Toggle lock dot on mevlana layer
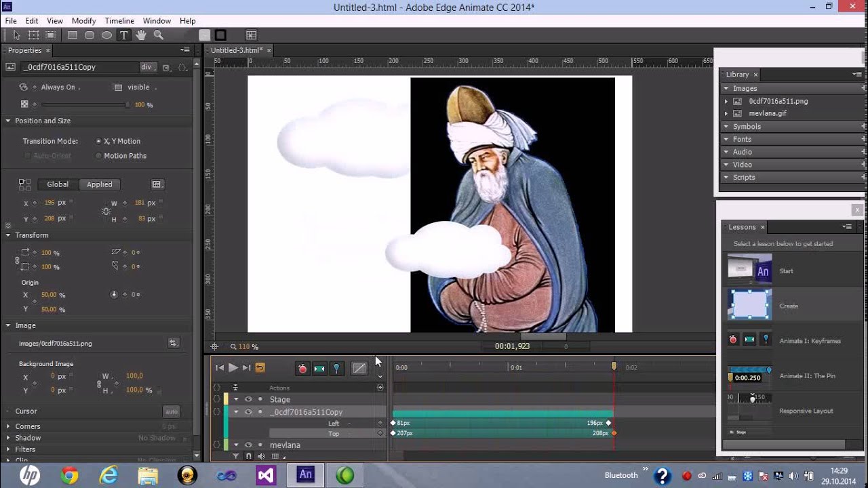The image size is (868, 488). 260,445
